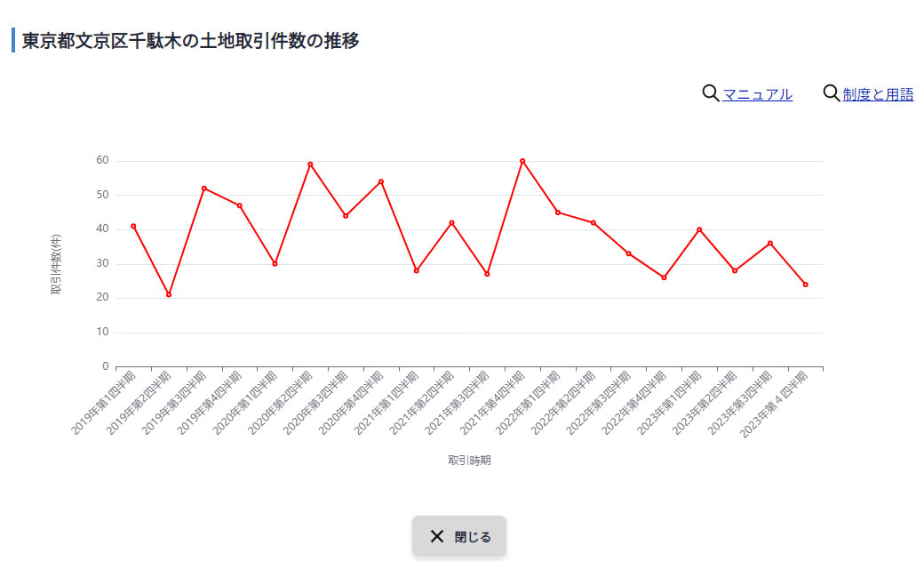924x562 pixels.
Task: Click the X icon inside the 閉じる button
Action: point(437,535)
